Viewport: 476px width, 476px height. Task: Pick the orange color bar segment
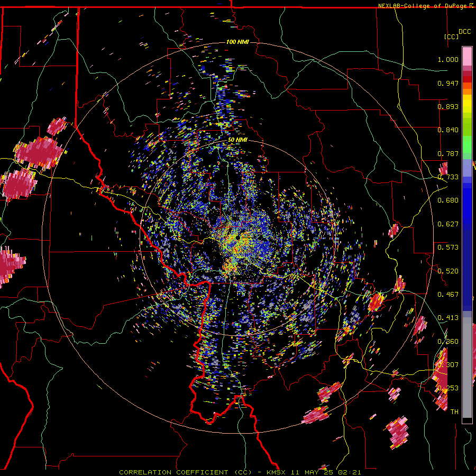pyautogui.click(x=467, y=91)
